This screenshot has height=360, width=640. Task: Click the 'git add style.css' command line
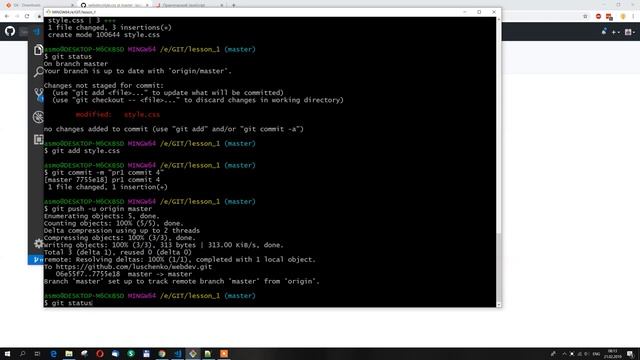point(82,151)
